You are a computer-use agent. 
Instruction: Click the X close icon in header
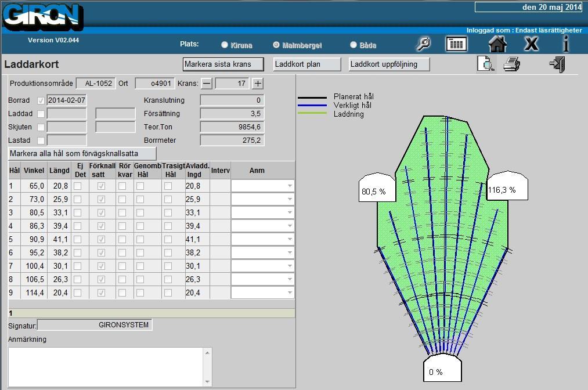coord(531,44)
